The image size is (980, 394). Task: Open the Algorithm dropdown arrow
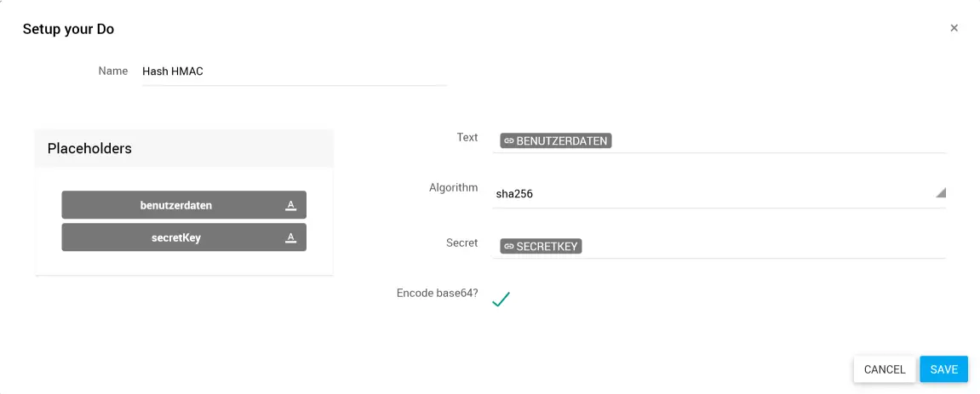tap(940, 193)
